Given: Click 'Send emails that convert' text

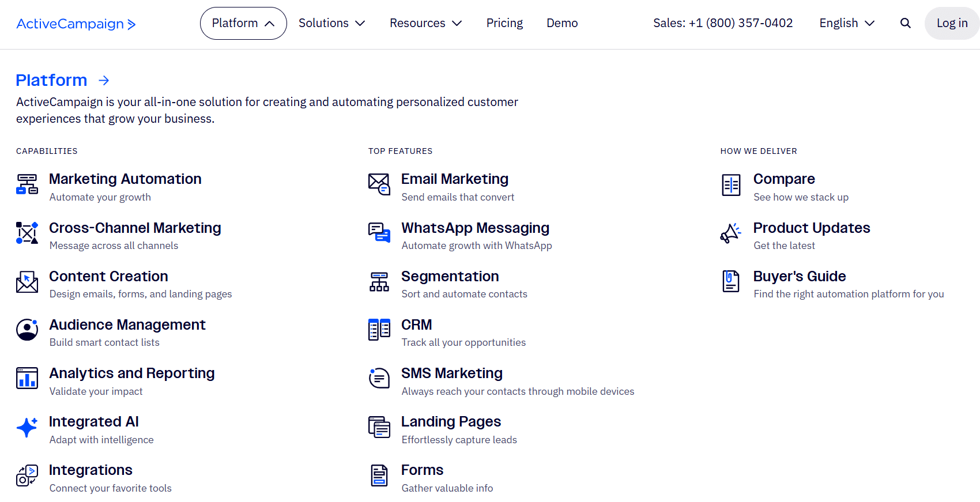Looking at the screenshot, I should tap(458, 197).
